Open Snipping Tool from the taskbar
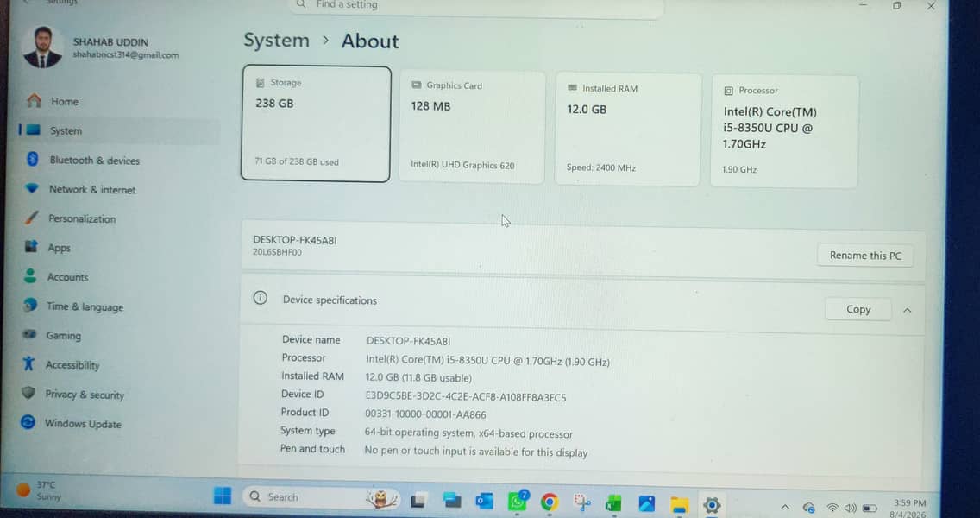 tap(581, 502)
